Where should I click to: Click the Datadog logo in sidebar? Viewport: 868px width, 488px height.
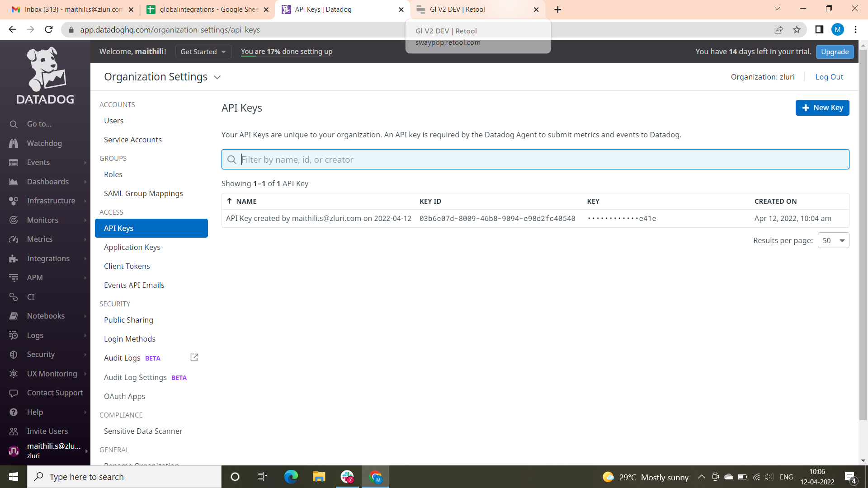click(45, 75)
